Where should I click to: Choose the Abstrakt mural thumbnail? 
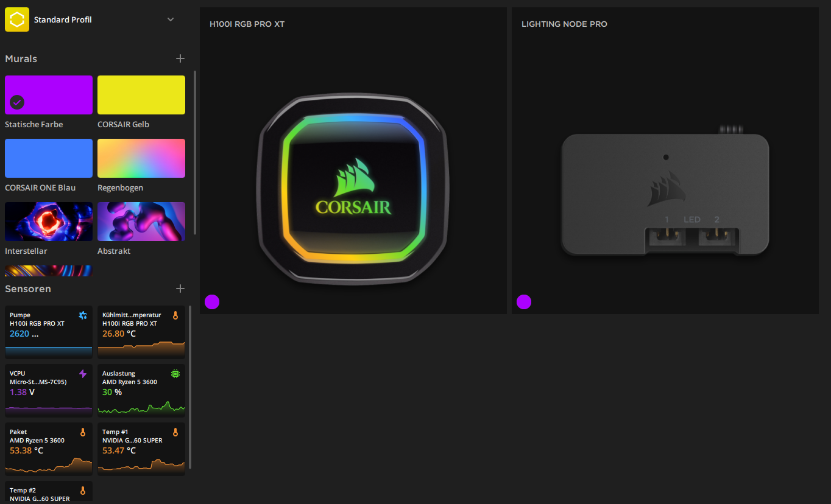click(141, 222)
